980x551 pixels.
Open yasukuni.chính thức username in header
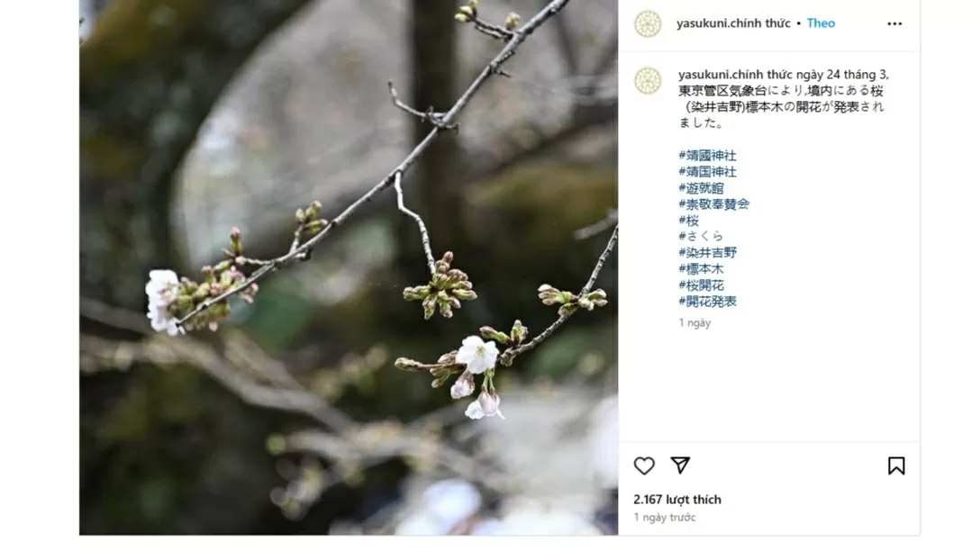point(733,23)
